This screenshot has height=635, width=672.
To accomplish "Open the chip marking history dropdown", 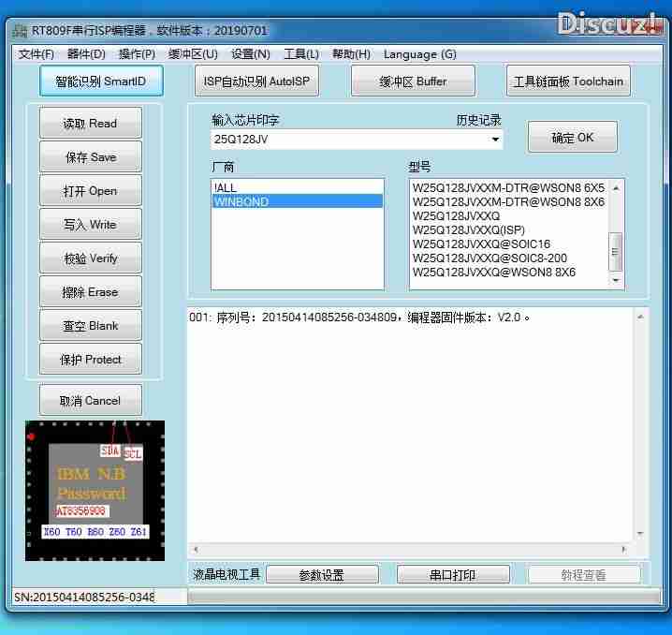I will click(x=495, y=140).
